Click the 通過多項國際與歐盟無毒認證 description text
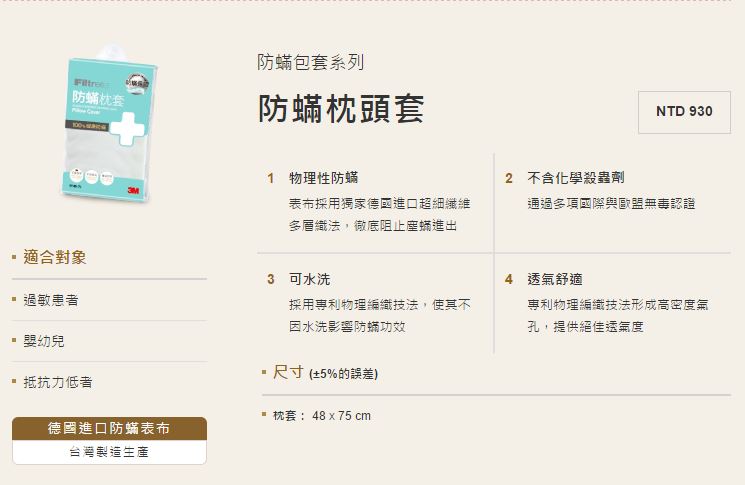Viewport: 745px width, 485px height. (611, 204)
